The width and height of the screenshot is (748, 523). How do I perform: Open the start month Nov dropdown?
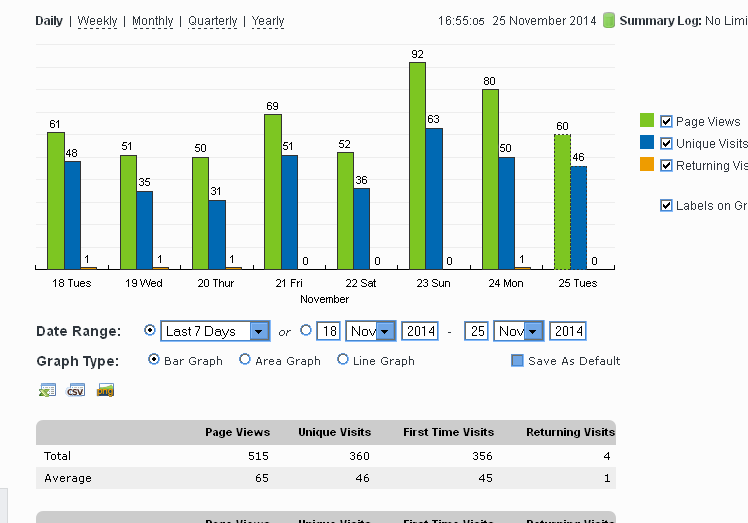tap(371, 331)
